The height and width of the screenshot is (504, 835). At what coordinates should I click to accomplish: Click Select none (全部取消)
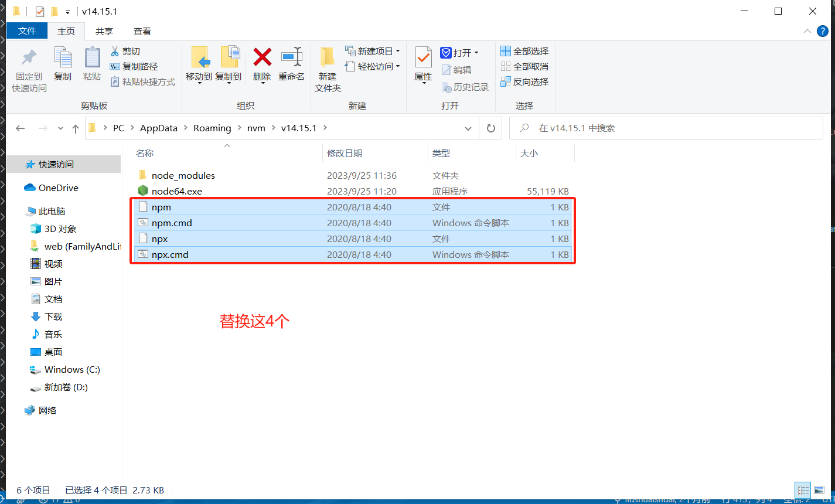524,67
